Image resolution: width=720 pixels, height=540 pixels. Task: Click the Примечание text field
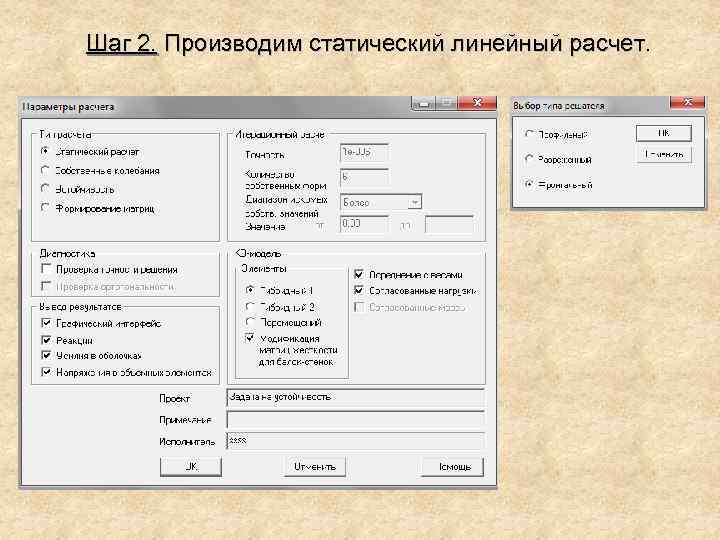pos(355,419)
